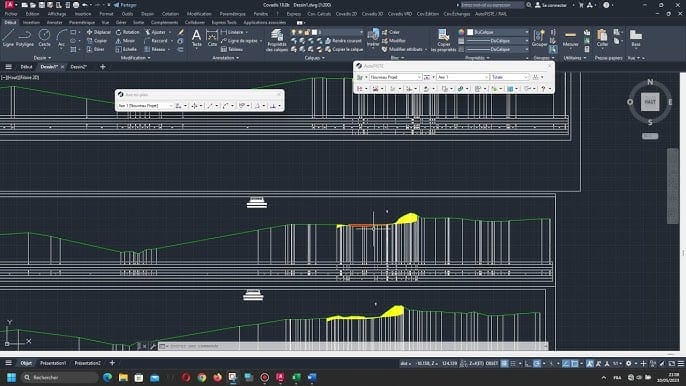
Task: Open Excel from the taskbar
Action: coord(296,377)
